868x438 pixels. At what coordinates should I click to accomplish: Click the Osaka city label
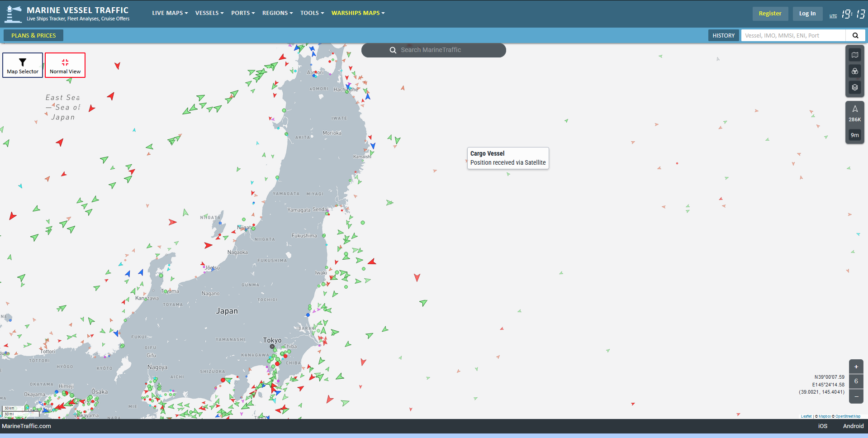(x=100, y=391)
